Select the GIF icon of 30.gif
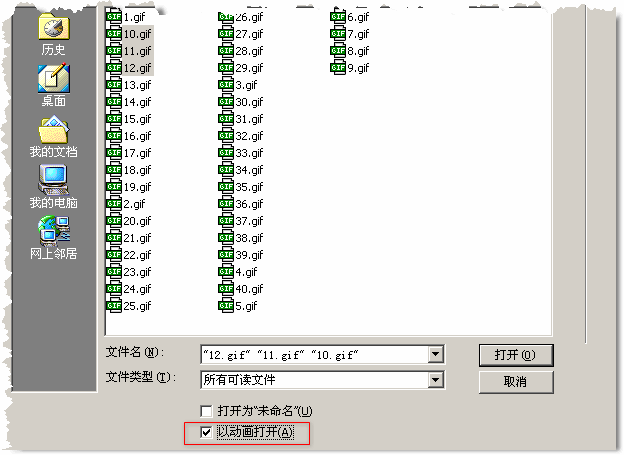This screenshot has width=624, height=455. point(226,102)
